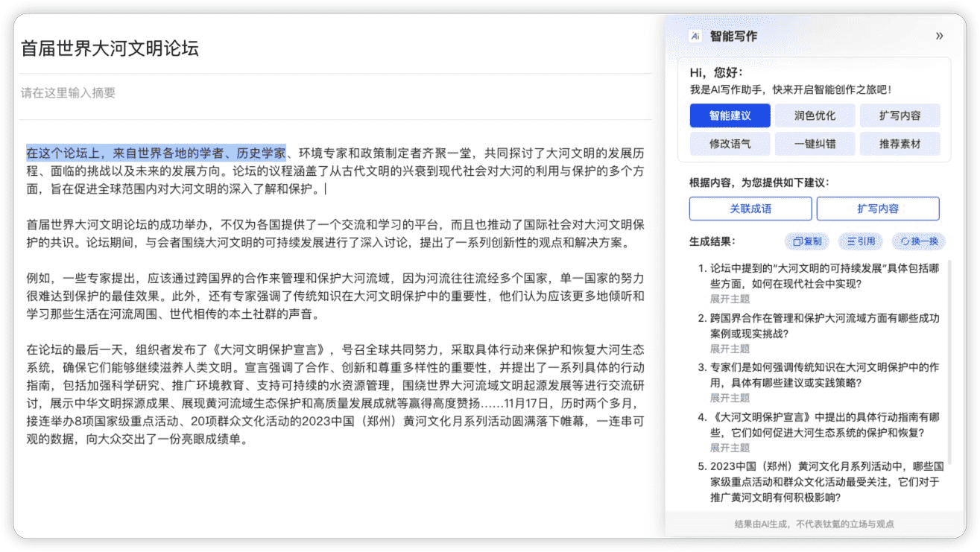Click the outlined 扩写内容 suggestion button
980x552 pixels.
pos(878,209)
